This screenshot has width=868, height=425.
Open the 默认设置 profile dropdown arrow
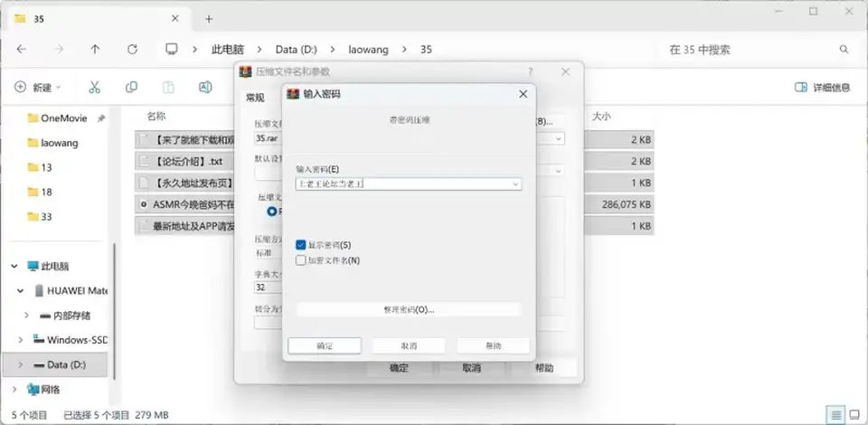pos(558,171)
